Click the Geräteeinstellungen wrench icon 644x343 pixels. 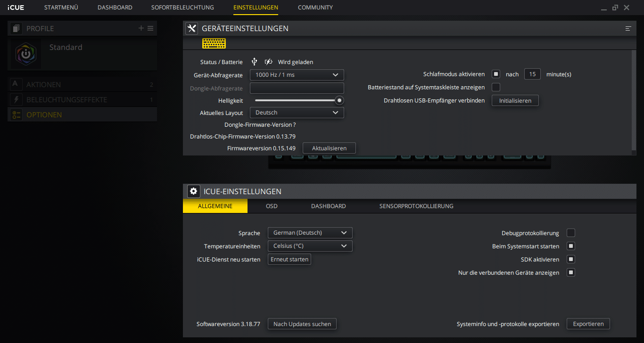pyautogui.click(x=191, y=28)
